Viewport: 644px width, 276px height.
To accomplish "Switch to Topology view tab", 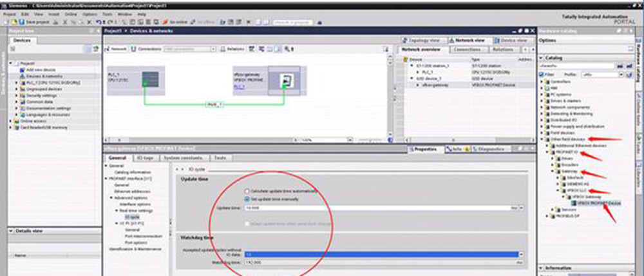I will pyautogui.click(x=422, y=41).
